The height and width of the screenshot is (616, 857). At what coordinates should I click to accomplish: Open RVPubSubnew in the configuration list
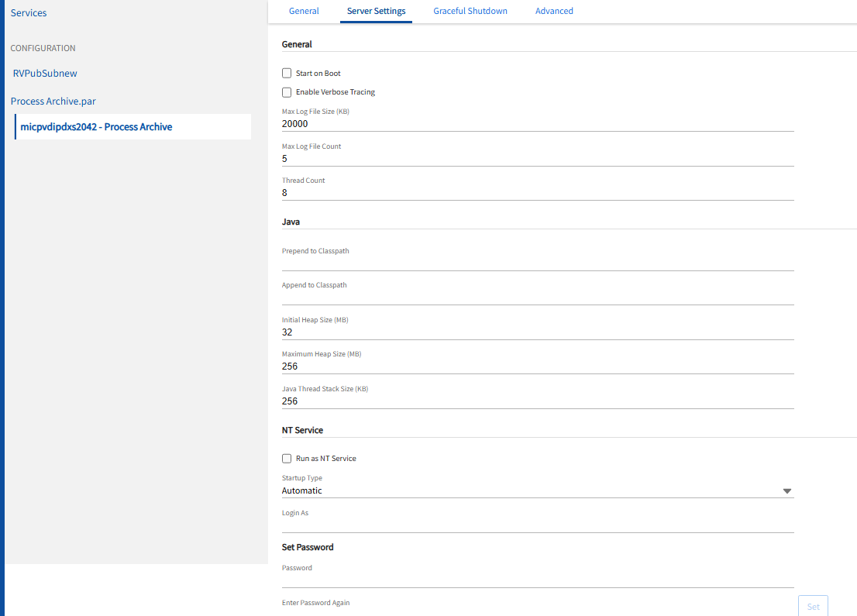click(45, 74)
